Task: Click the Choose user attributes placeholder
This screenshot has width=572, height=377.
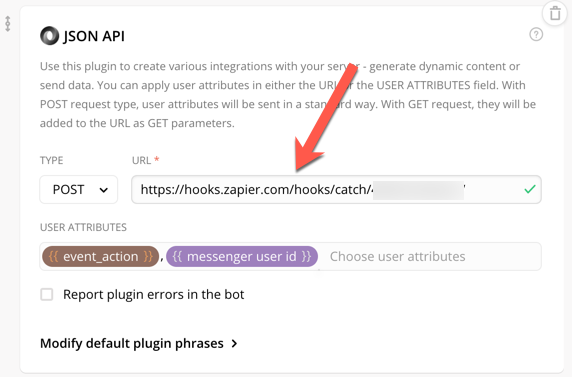Action: pos(397,256)
